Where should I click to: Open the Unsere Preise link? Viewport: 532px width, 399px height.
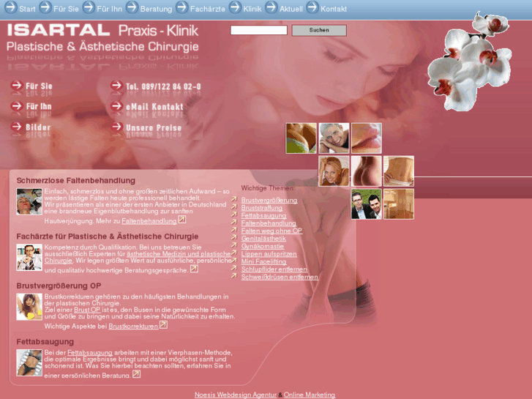point(154,128)
